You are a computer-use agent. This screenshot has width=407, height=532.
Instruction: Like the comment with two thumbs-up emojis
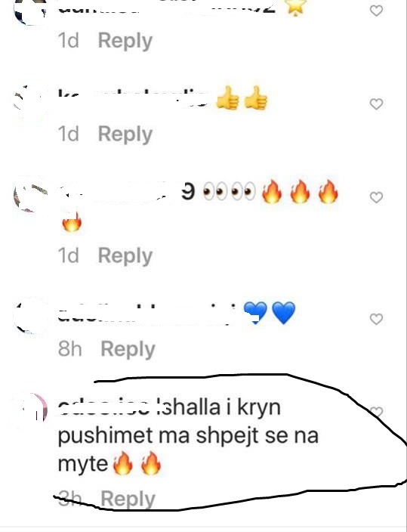click(x=376, y=104)
